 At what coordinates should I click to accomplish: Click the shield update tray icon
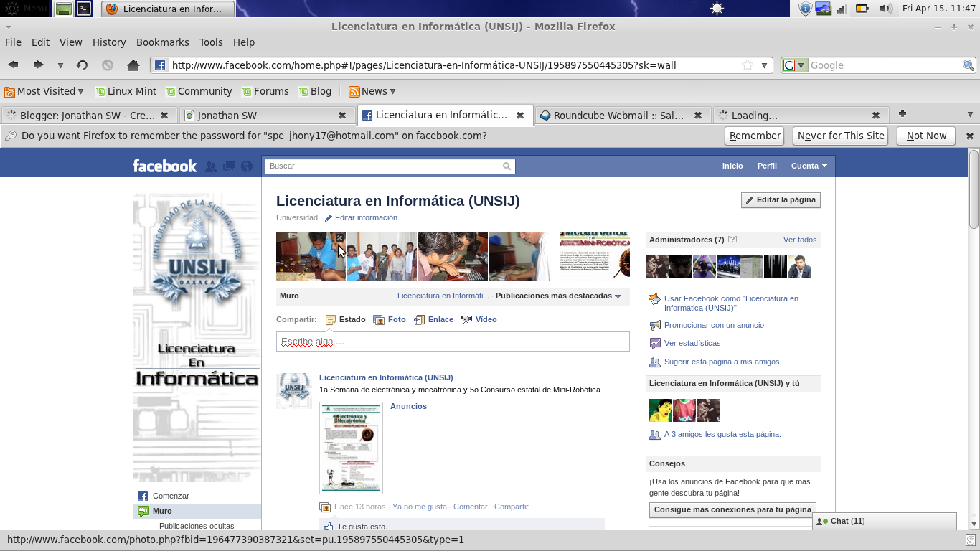pyautogui.click(x=805, y=9)
